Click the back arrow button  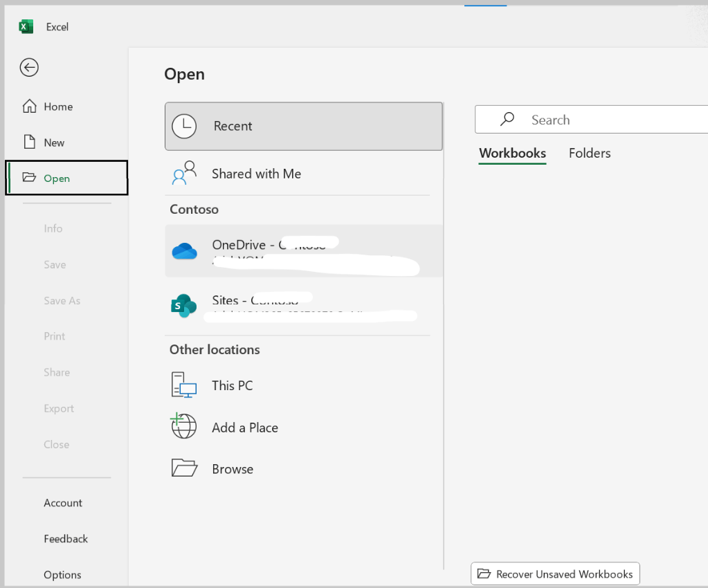(29, 68)
